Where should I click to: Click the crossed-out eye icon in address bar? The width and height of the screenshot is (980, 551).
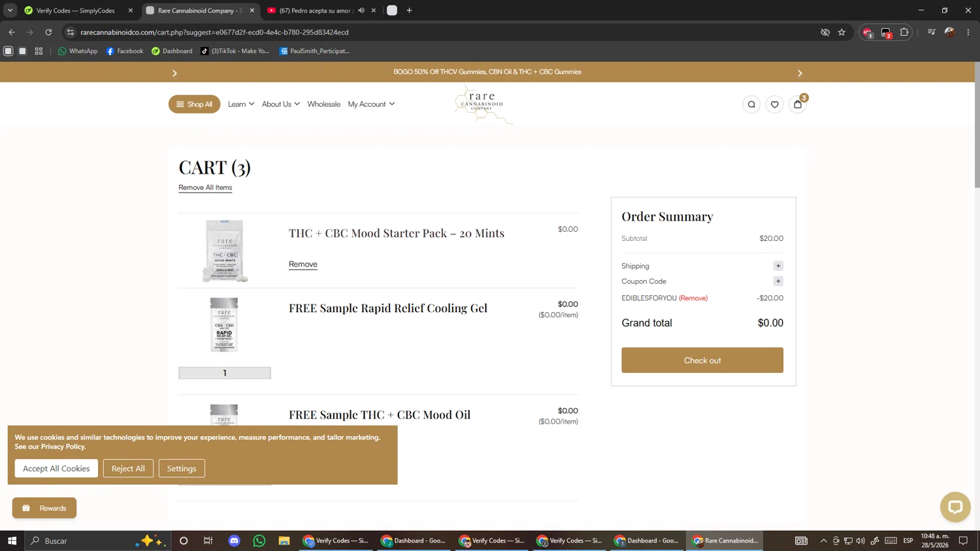pyautogui.click(x=825, y=32)
